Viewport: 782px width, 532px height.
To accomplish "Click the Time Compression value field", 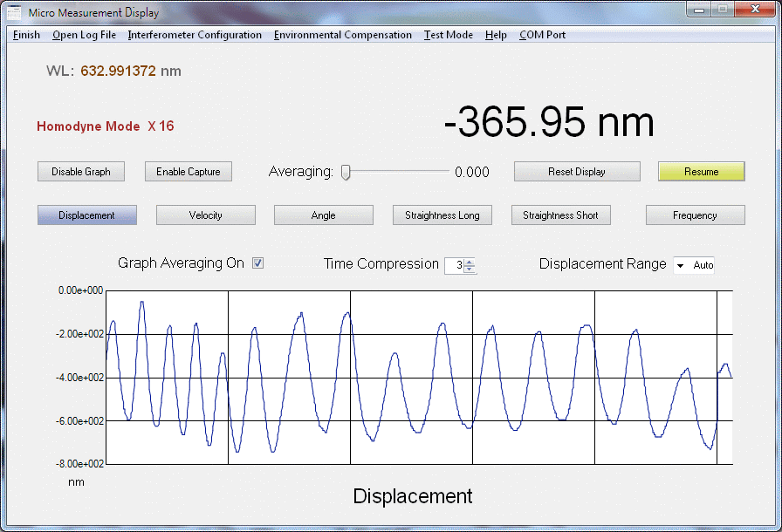I will point(454,265).
